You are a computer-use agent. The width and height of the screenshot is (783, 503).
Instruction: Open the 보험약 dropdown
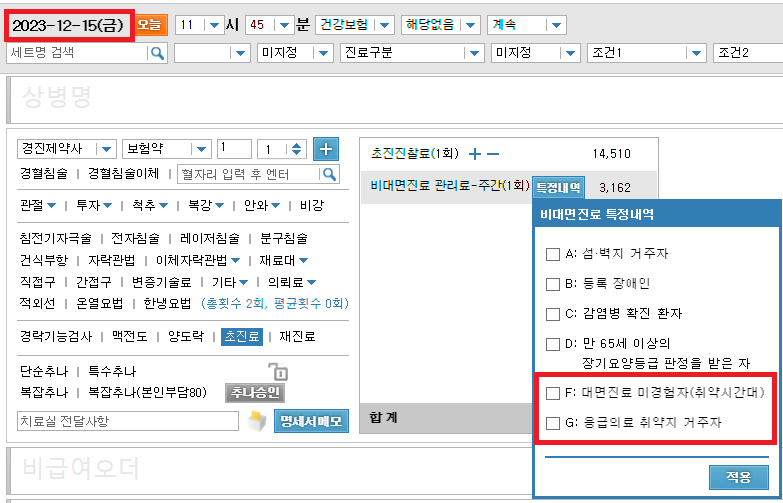(x=167, y=149)
